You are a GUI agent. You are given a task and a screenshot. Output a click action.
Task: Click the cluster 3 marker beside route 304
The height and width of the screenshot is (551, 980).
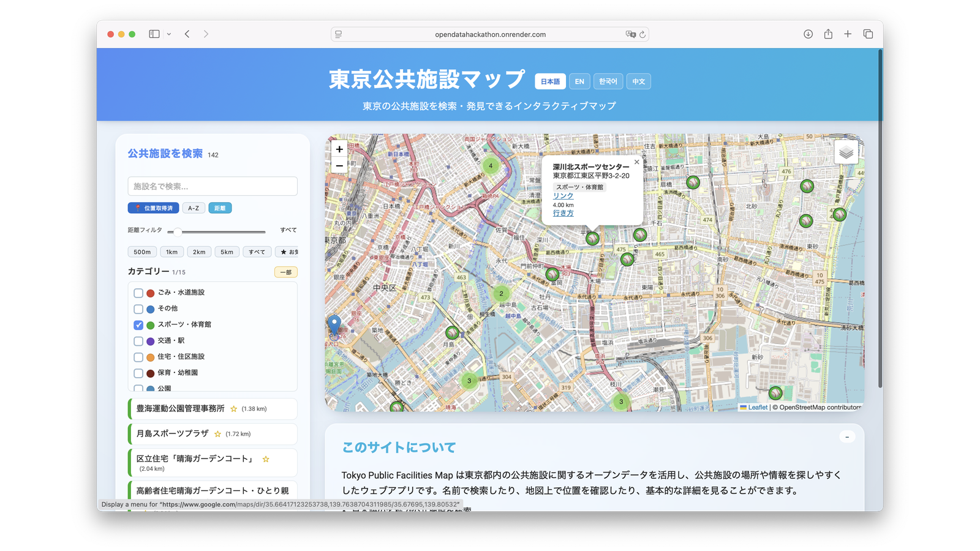(x=469, y=380)
